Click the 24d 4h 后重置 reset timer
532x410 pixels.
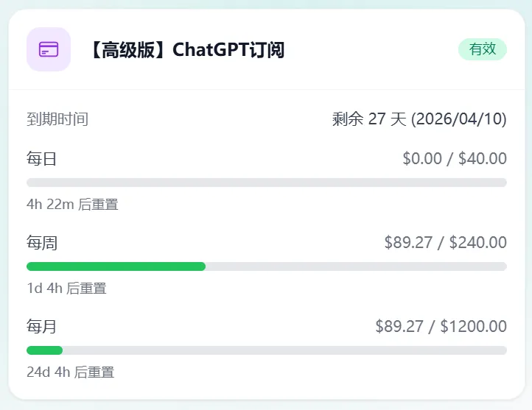point(70,372)
